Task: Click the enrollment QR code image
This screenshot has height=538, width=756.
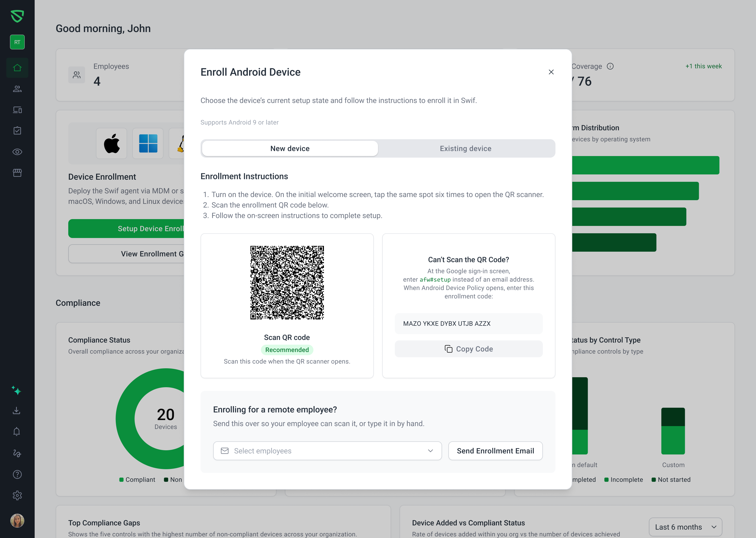Action: pos(287,283)
